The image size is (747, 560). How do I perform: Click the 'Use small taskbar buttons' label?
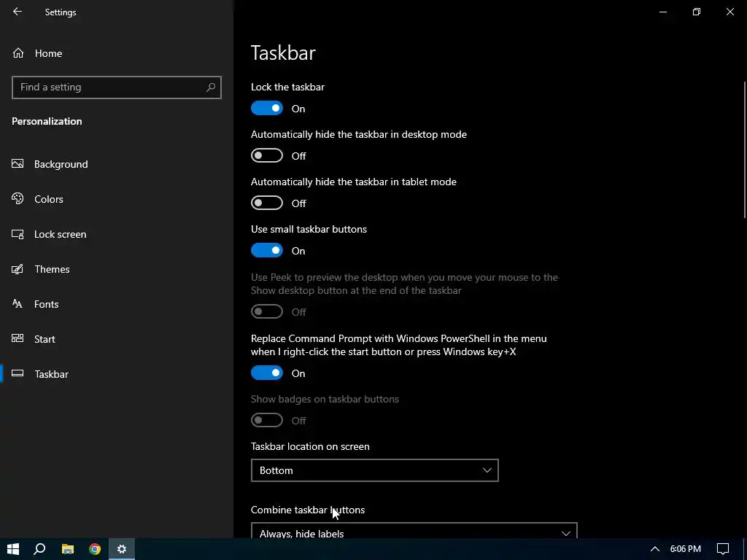309,229
